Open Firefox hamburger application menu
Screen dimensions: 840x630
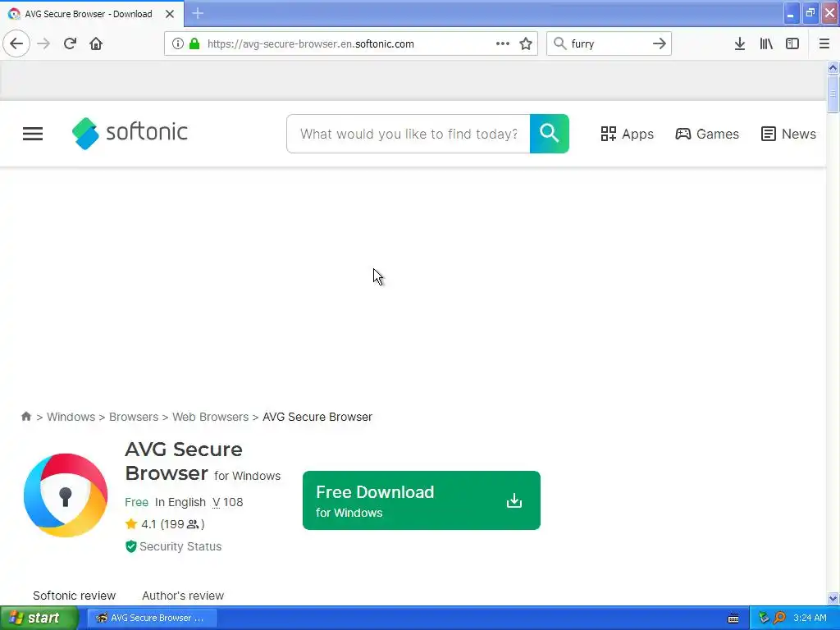(x=824, y=43)
